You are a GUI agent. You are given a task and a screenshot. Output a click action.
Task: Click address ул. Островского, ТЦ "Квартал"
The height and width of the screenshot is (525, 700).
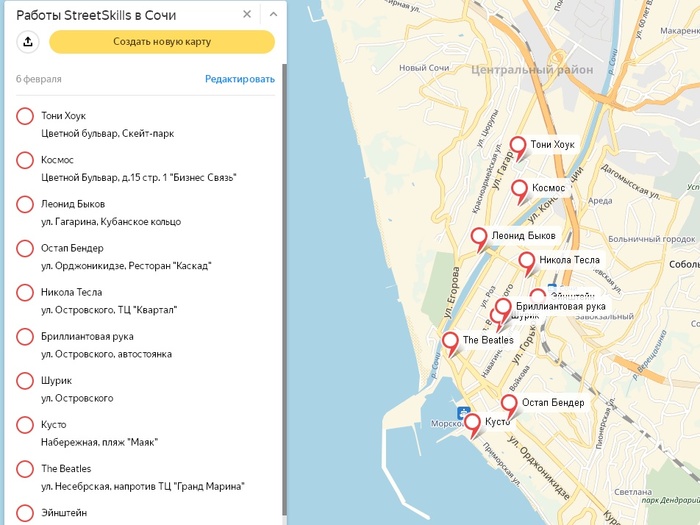pyautogui.click(x=109, y=310)
